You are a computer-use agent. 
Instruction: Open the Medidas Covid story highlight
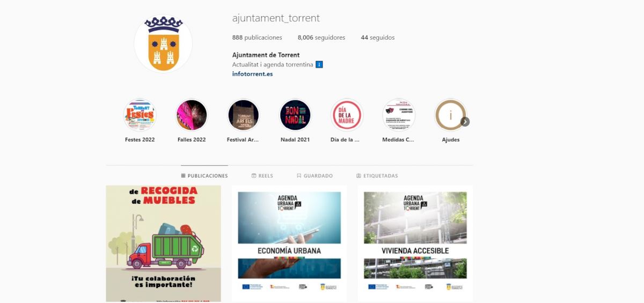click(399, 115)
